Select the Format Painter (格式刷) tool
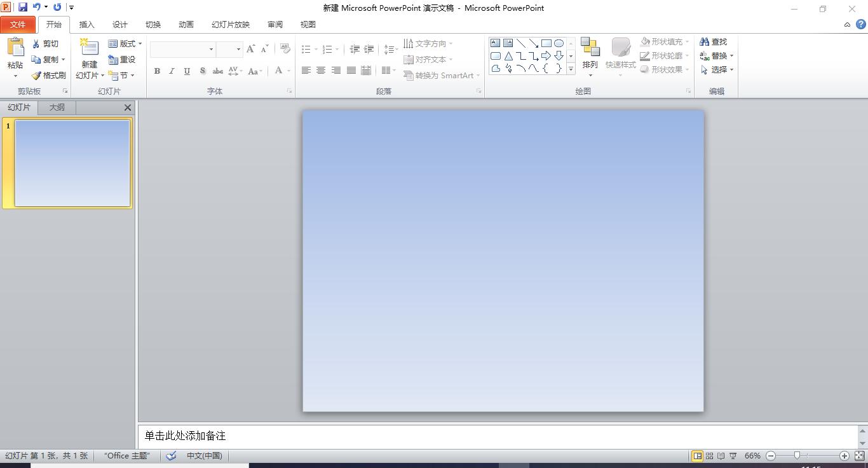The width and height of the screenshot is (868, 468). (x=48, y=75)
